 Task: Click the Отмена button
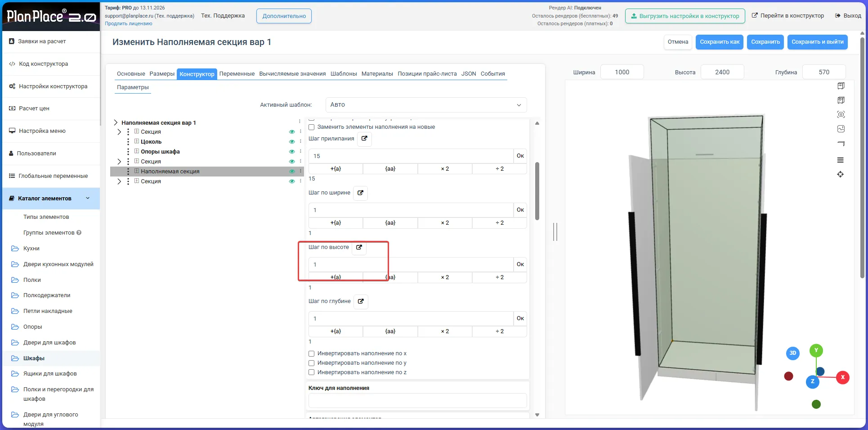(678, 42)
